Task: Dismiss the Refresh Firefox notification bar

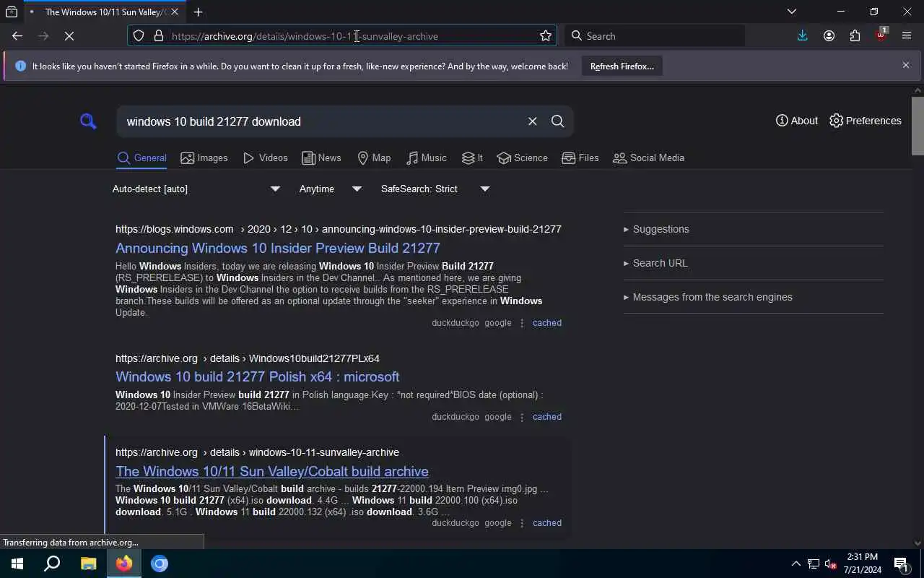Action: 906,65
